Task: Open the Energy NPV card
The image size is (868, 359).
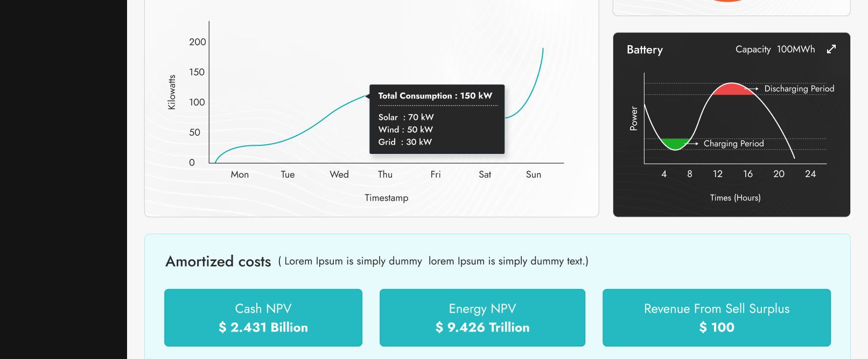Action: pyautogui.click(x=482, y=318)
